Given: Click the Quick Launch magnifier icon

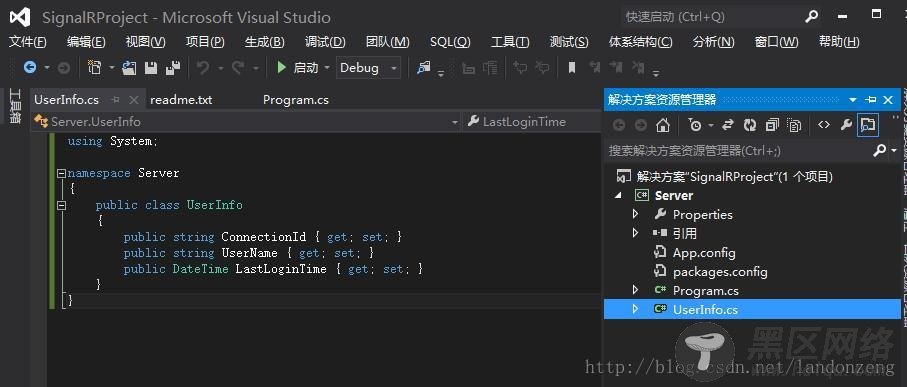Looking at the screenshot, I should click(x=812, y=17).
